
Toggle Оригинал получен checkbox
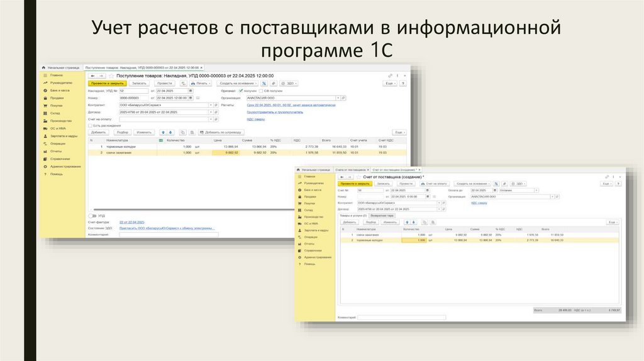click(x=241, y=91)
